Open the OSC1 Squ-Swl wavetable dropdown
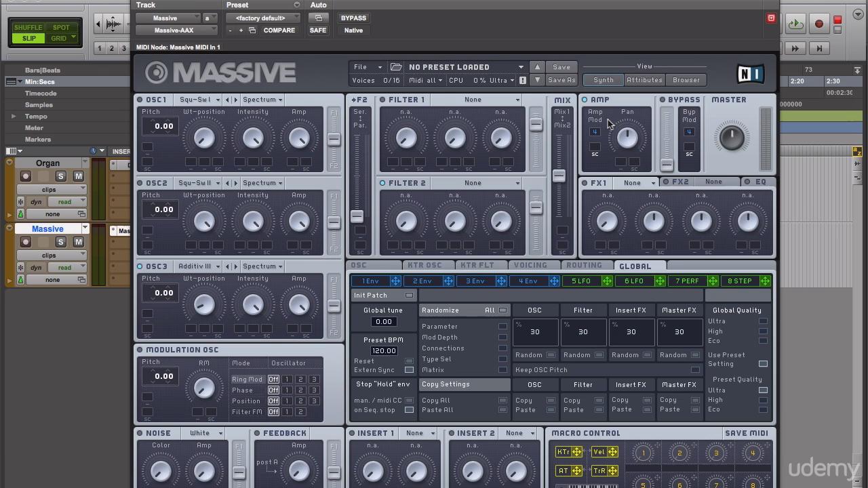Viewport: 868px width, 488px height. coord(197,100)
